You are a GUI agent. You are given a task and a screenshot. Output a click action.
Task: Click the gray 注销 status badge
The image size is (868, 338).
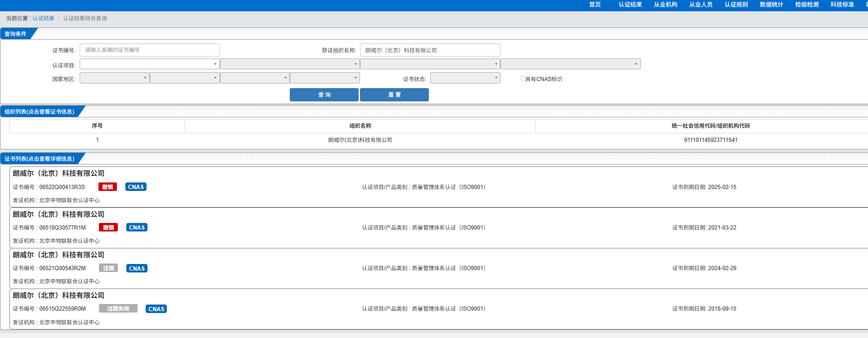click(x=108, y=268)
